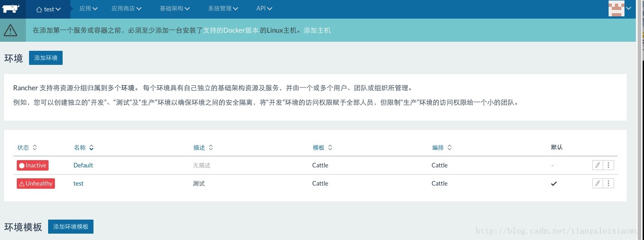This screenshot has height=240, width=644.
Task: Open more actions menu for test row
Action: click(x=609, y=183)
